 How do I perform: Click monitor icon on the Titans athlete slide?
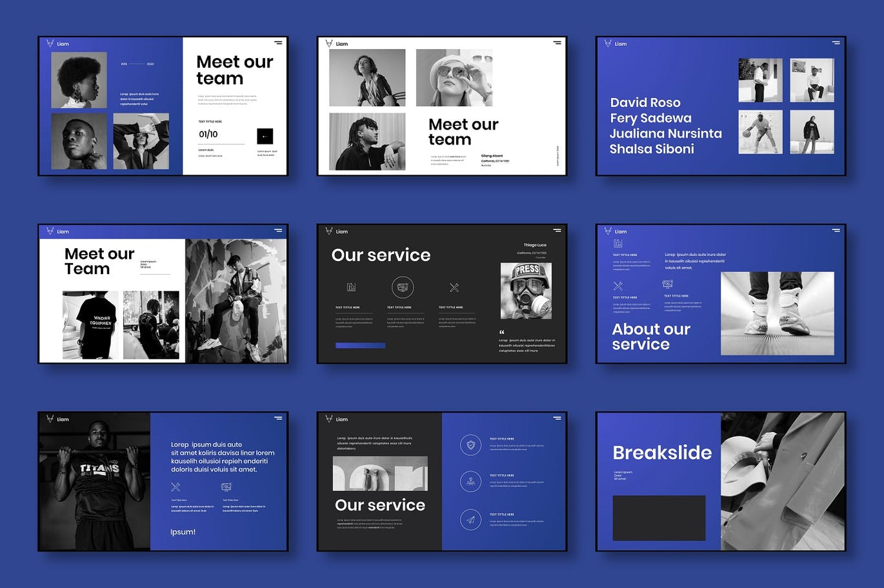tap(226, 487)
